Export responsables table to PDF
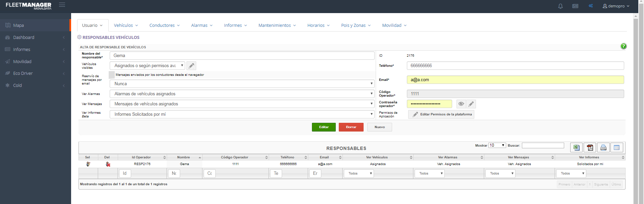The height and width of the screenshot is (204, 644). pos(590,148)
